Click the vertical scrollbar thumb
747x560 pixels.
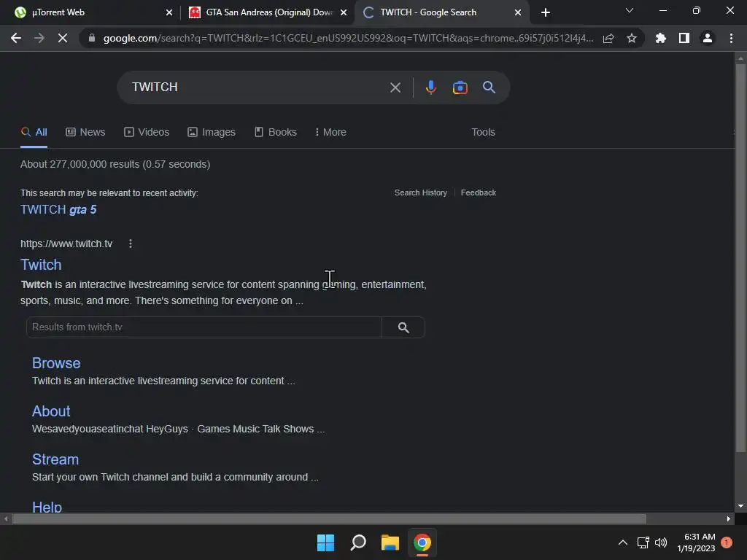click(x=740, y=257)
